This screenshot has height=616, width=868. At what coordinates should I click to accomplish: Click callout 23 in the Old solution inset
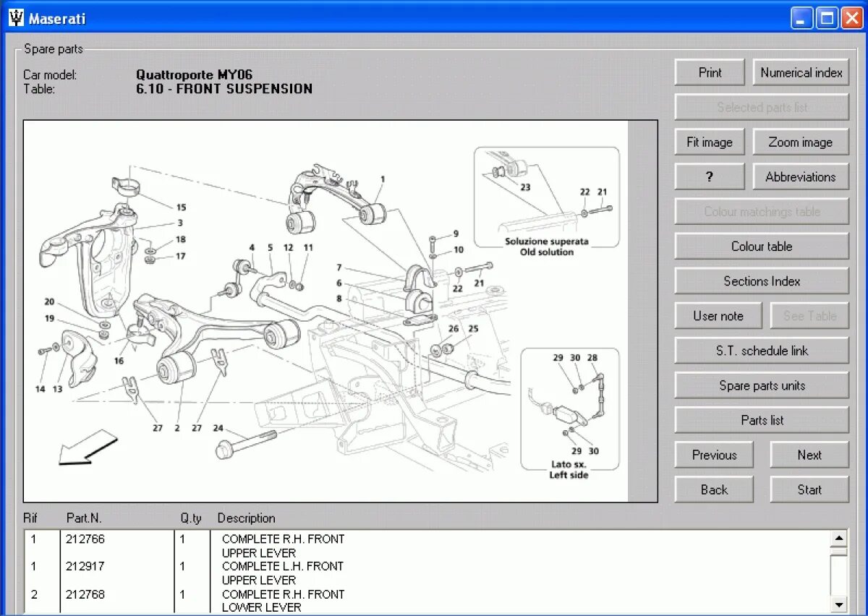coord(525,187)
